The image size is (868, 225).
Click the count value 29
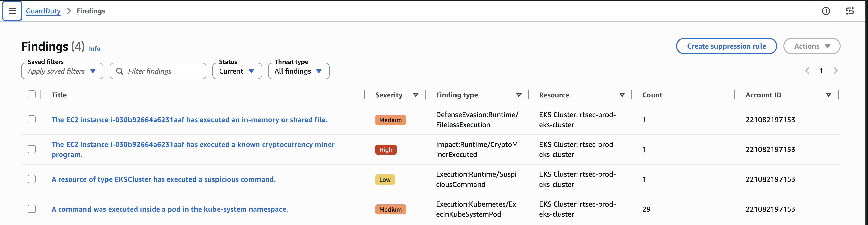tap(646, 209)
